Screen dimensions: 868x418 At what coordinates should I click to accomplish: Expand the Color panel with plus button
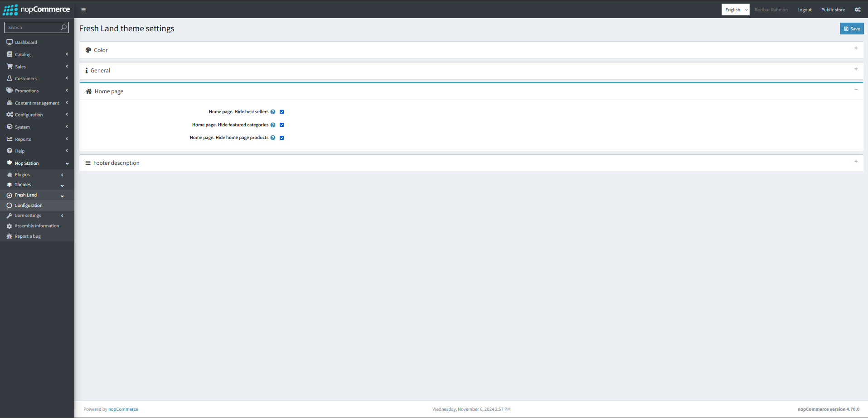pos(856,48)
